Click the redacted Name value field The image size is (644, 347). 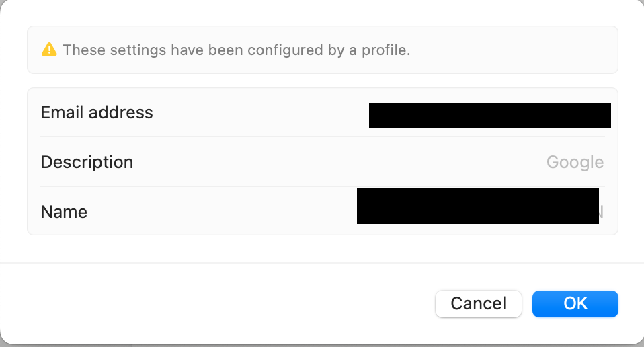(x=477, y=206)
